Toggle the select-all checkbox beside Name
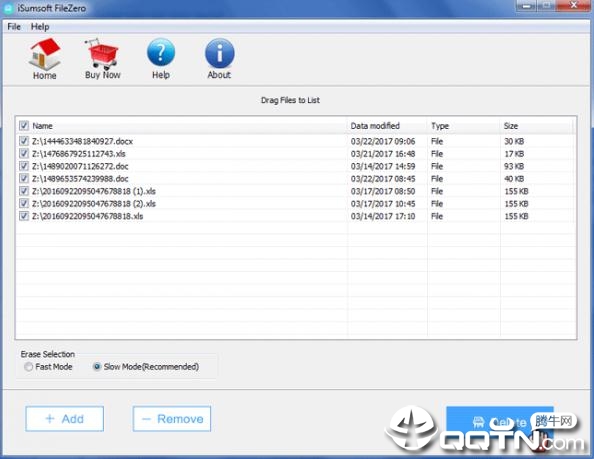This screenshot has width=594, height=459. coord(24,125)
